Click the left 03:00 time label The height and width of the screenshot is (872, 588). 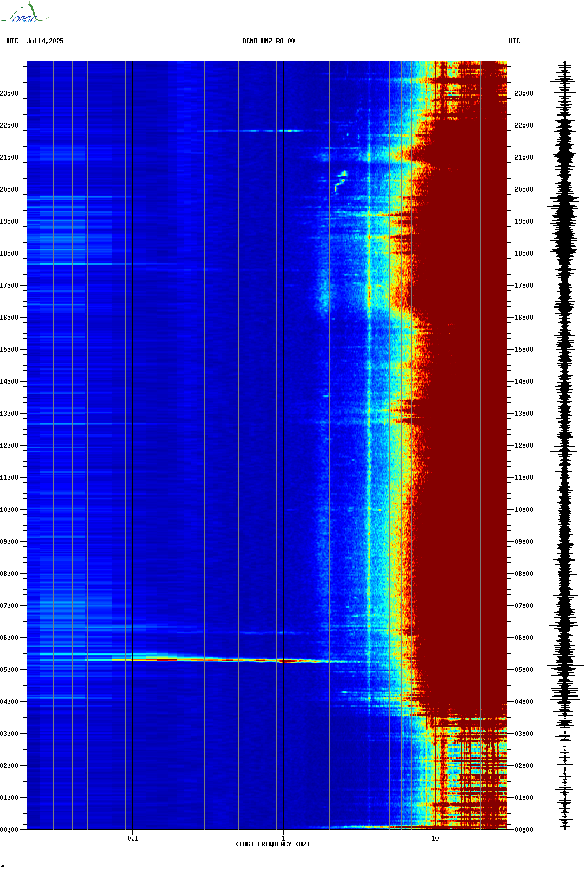click(x=9, y=734)
